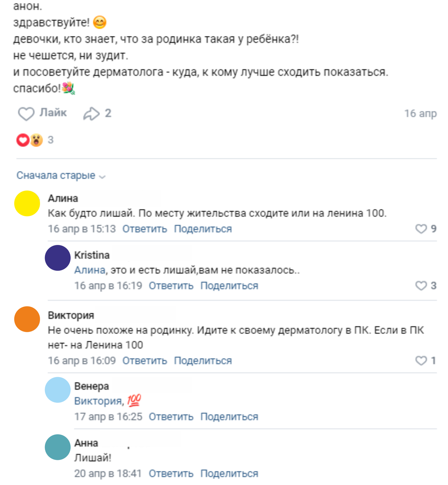Click the heart Лайк icon on the post

click(x=26, y=114)
